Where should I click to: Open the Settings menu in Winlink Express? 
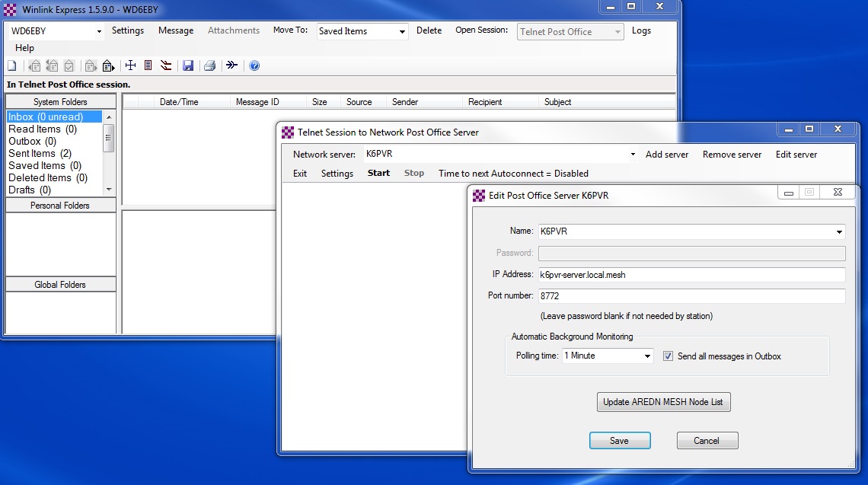coord(128,30)
